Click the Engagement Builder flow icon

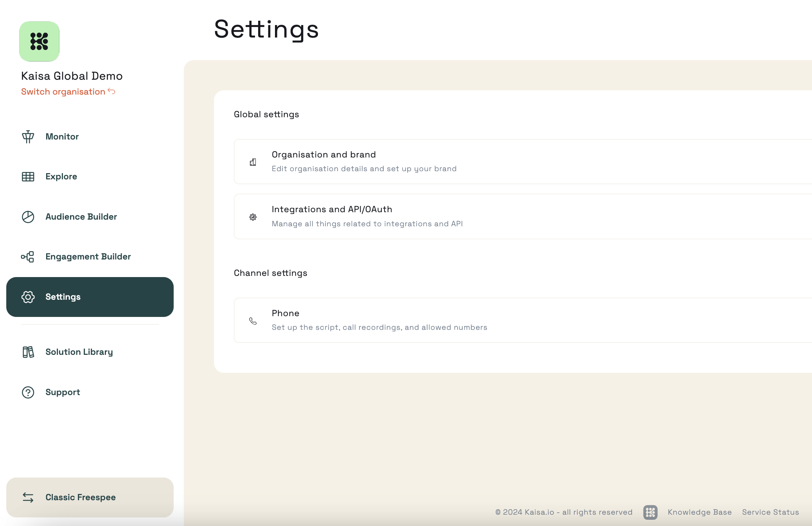point(28,257)
